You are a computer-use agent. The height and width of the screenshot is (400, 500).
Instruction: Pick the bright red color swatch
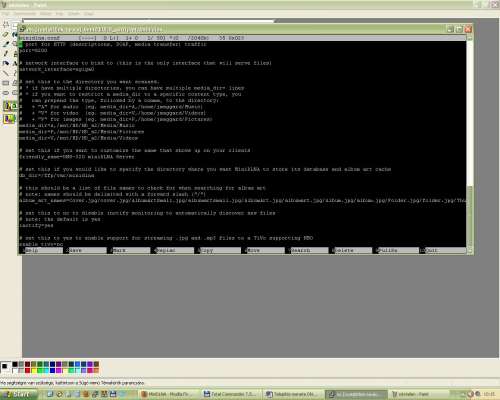pyautogui.click(x=27, y=370)
